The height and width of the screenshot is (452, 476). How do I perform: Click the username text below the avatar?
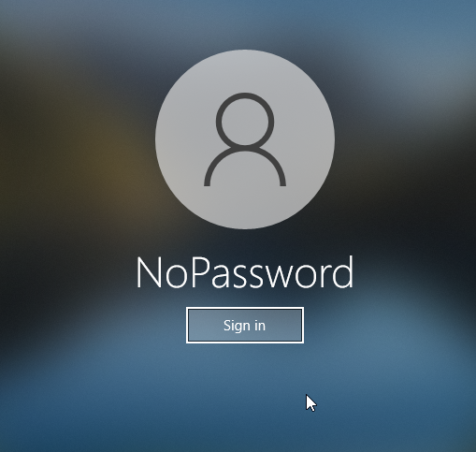[x=245, y=272]
